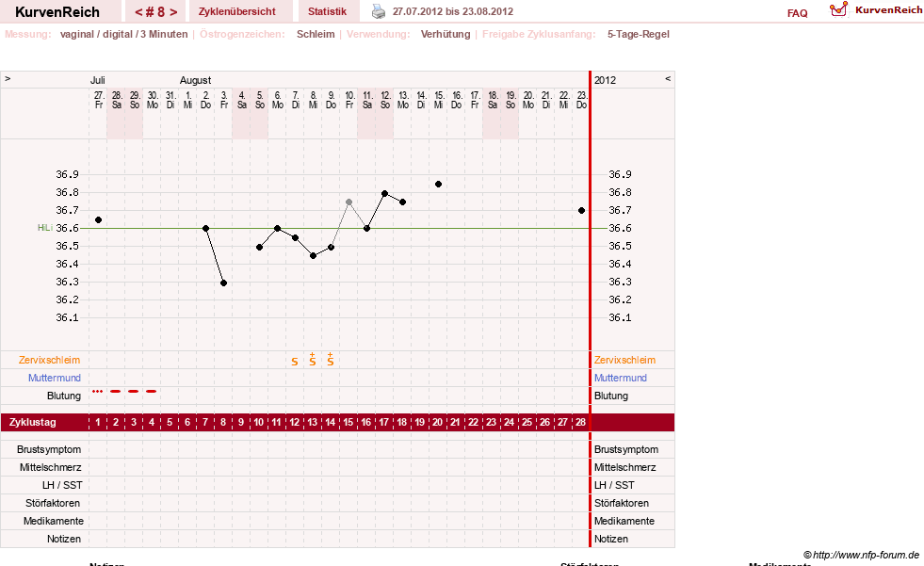924x566 pixels.
Task: Click the left Notizen row label
Action: [x=64, y=539]
